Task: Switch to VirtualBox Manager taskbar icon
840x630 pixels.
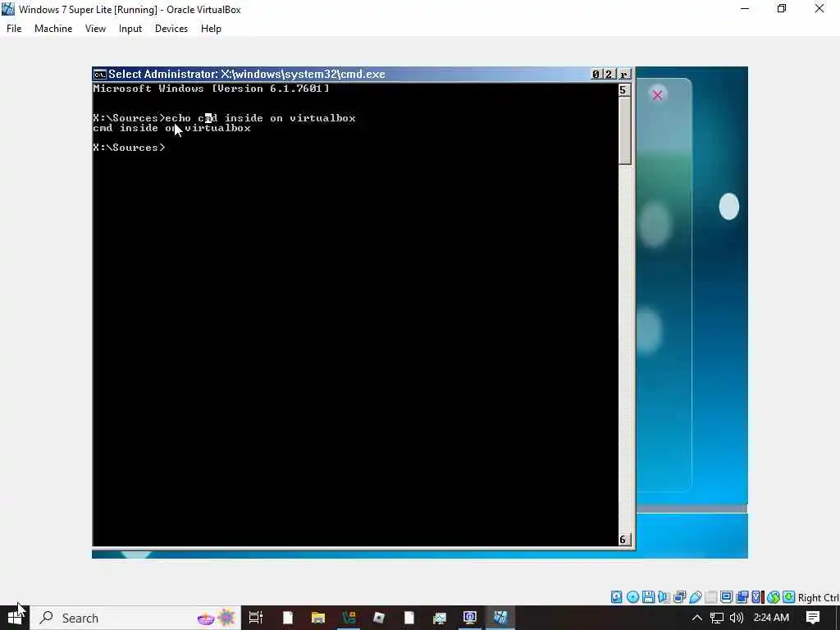Action: click(x=470, y=618)
